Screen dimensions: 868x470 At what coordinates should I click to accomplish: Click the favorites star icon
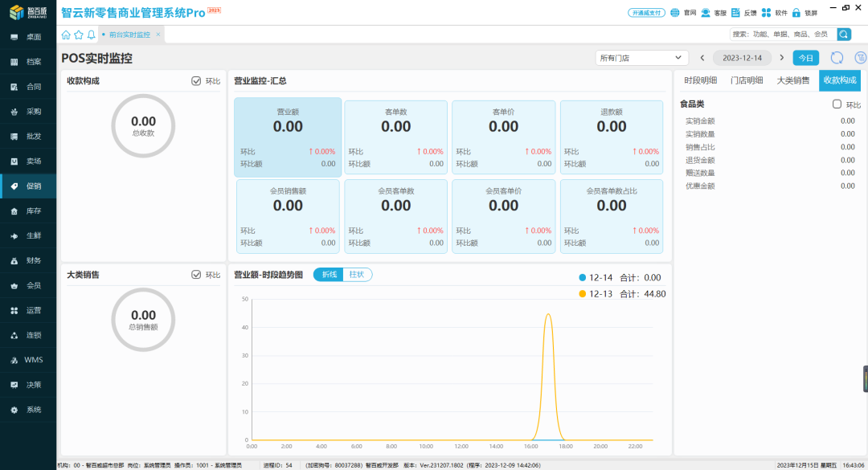[x=78, y=35]
